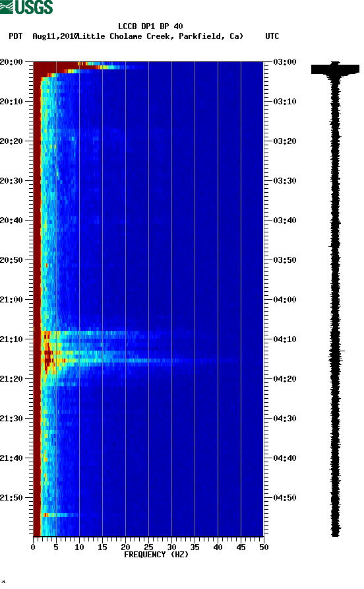Click the 21:10 PDT time label
The image size is (364, 589).
(11, 339)
